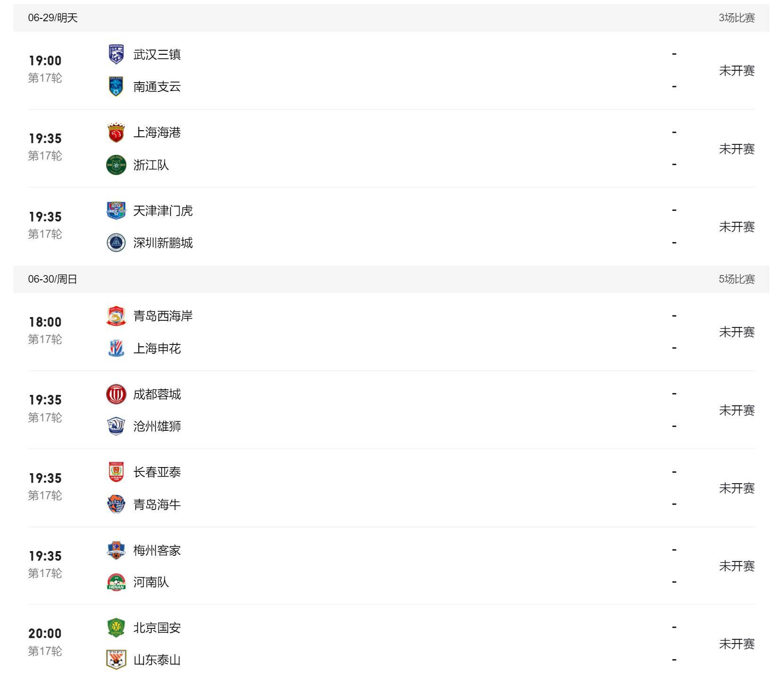
Task: Click the Henan (河南队) HENAN crest
Action: (x=116, y=582)
